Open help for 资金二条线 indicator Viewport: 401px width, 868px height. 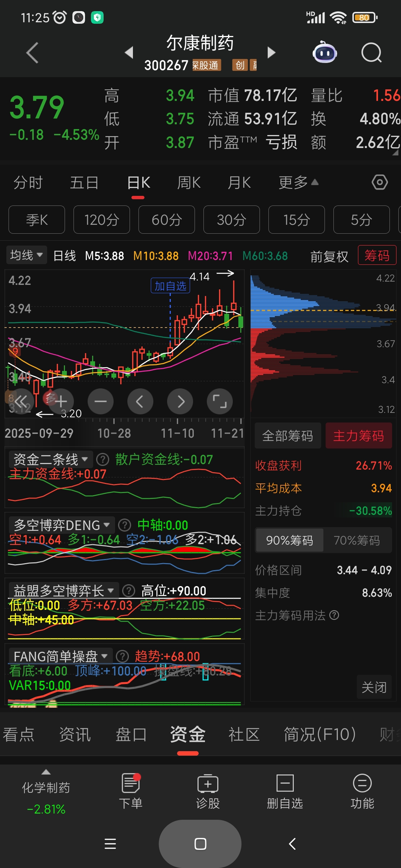[103, 460]
